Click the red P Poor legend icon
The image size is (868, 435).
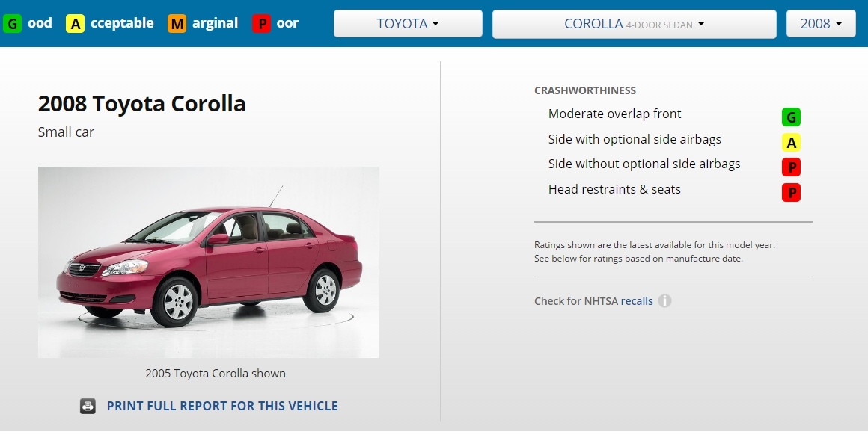point(261,23)
